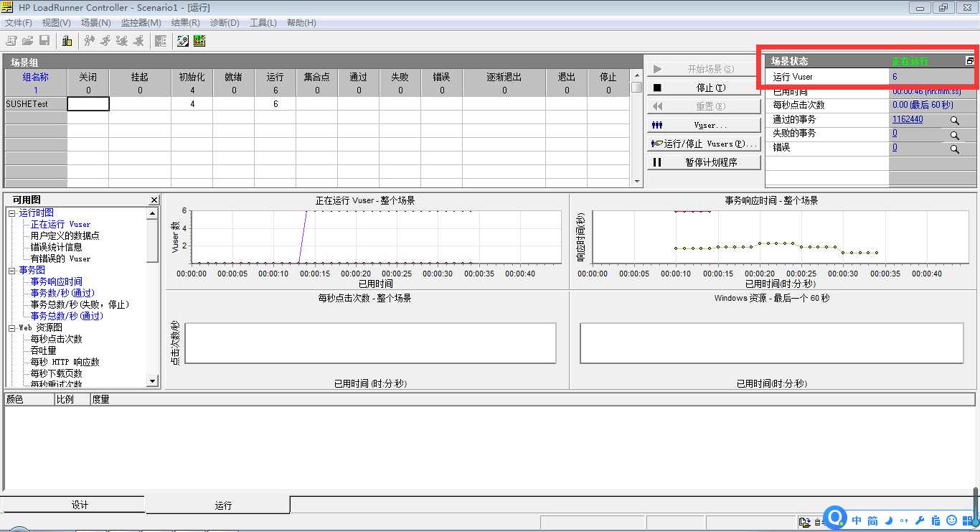980x532 pixels.
Task: Click the Save Scenario floppy icon
Action: point(44,41)
